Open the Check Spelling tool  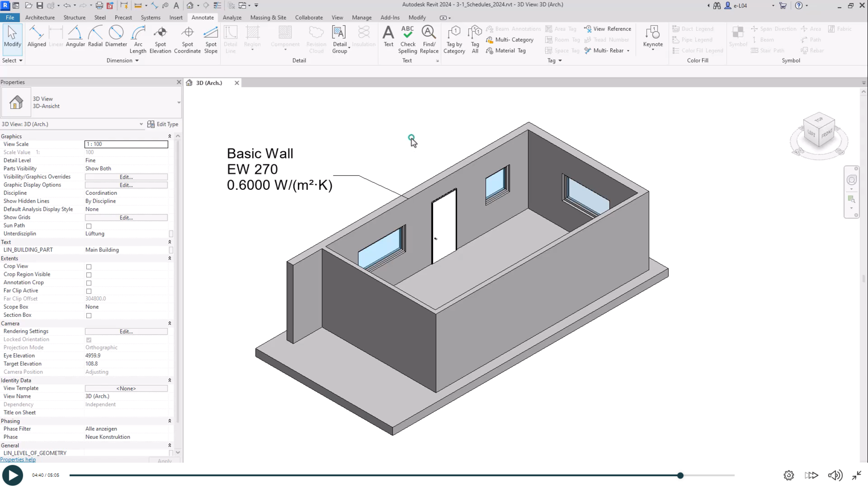(x=407, y=39)
